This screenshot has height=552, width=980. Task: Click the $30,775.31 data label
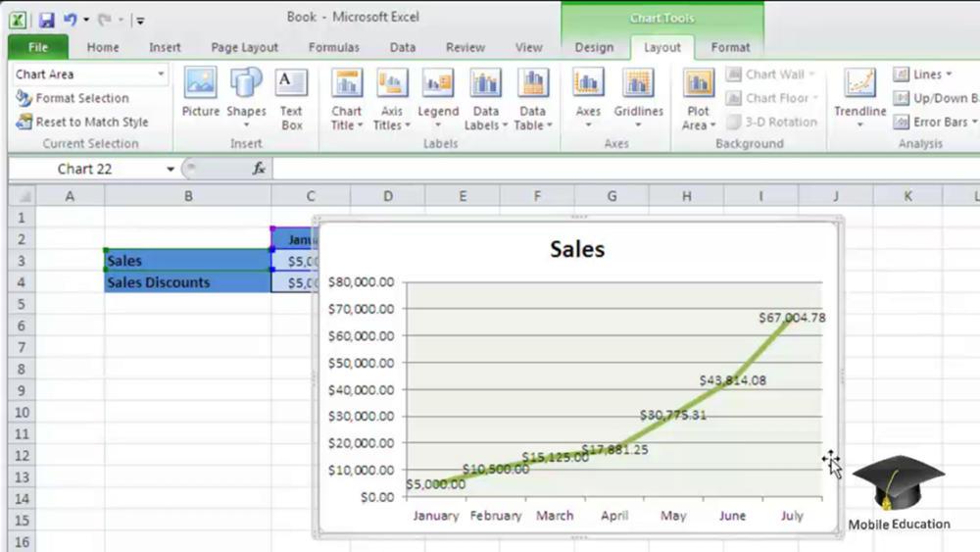(x=672, y=415)
